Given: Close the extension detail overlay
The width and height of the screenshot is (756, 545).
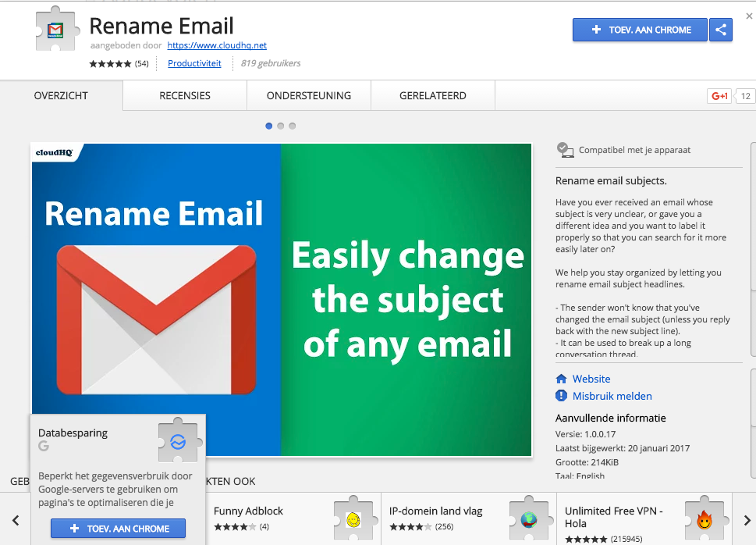Looking at the screenshot, I should [749, 16].
